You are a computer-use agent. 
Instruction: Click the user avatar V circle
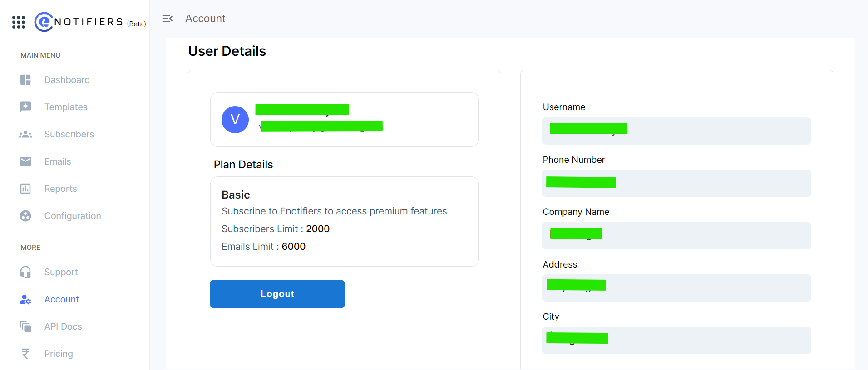point(235,120)
